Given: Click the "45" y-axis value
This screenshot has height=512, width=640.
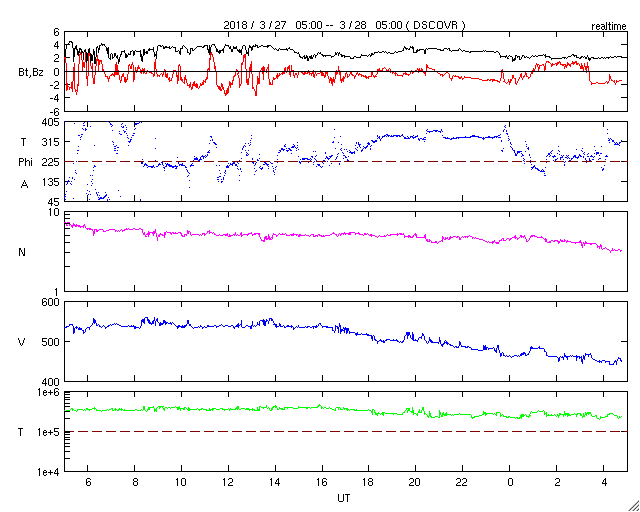Looking at the screenshot, I should tap(54, 201).
